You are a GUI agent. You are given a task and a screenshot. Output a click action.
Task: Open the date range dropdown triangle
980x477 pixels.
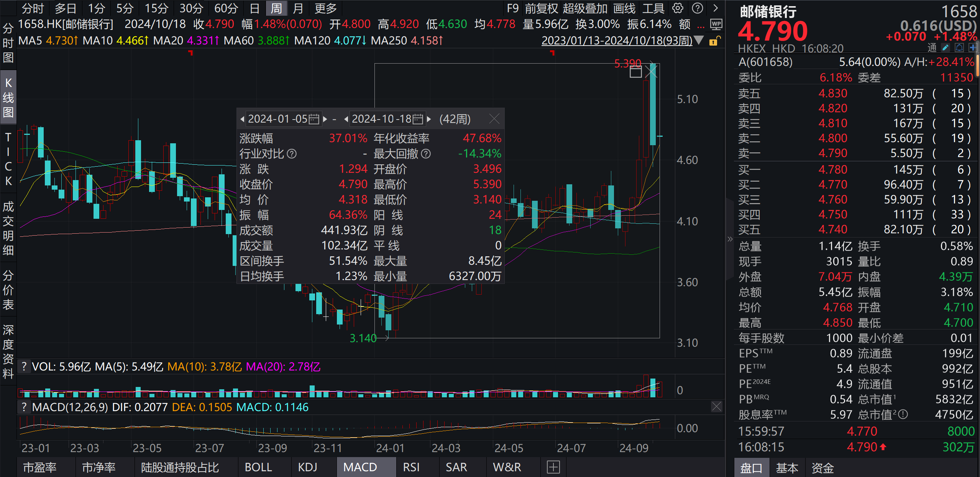click(x=699, y=40)
